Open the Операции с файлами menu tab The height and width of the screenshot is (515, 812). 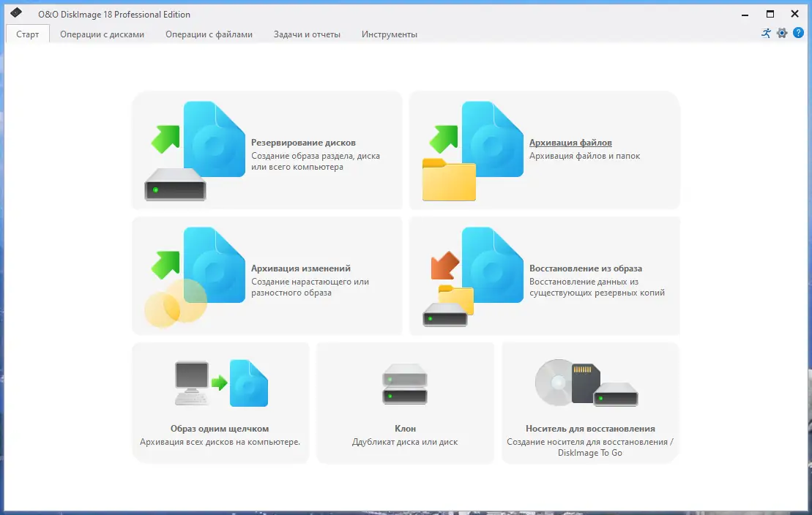coord(209,34)
